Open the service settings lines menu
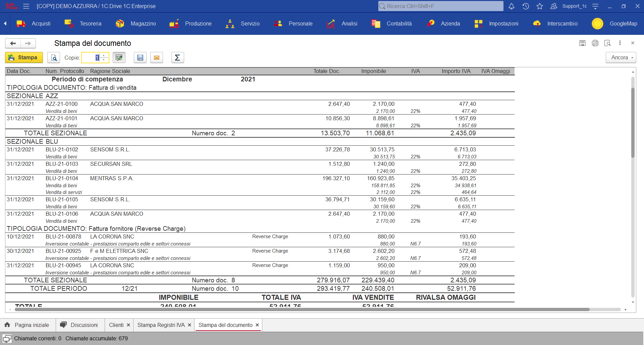Viewport: 644px width, 345px height. (595, 6)
